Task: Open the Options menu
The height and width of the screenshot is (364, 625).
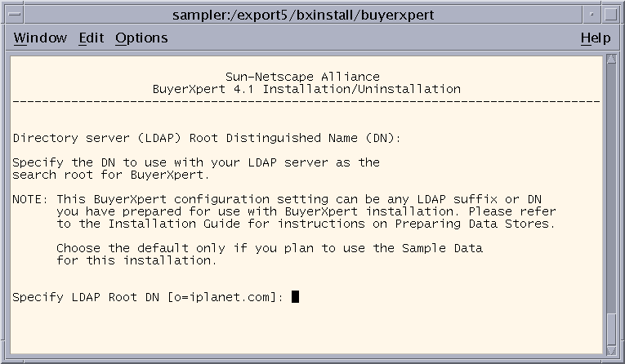Action: (x=141, y=38)
